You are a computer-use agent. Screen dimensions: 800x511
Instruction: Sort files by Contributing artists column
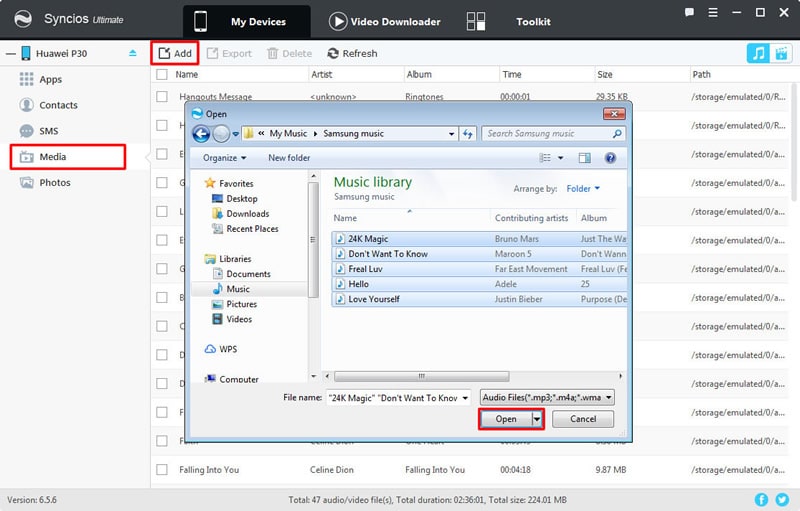(531, 218)
